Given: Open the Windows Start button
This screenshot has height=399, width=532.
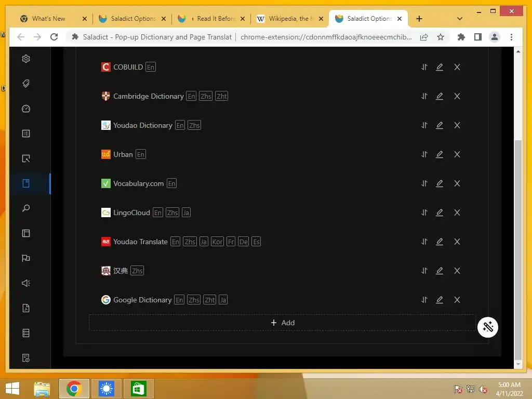Looking at the screenshot, I should pos(12,389).
